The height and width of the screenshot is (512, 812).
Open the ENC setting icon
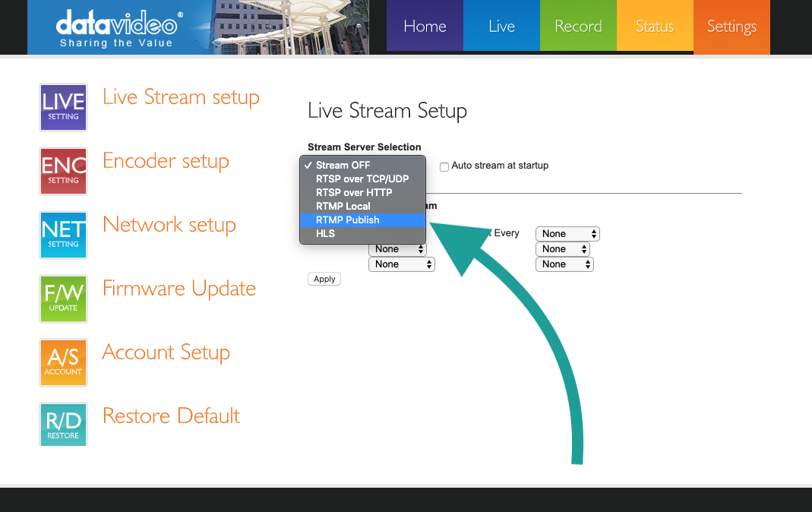coord(63,171)
